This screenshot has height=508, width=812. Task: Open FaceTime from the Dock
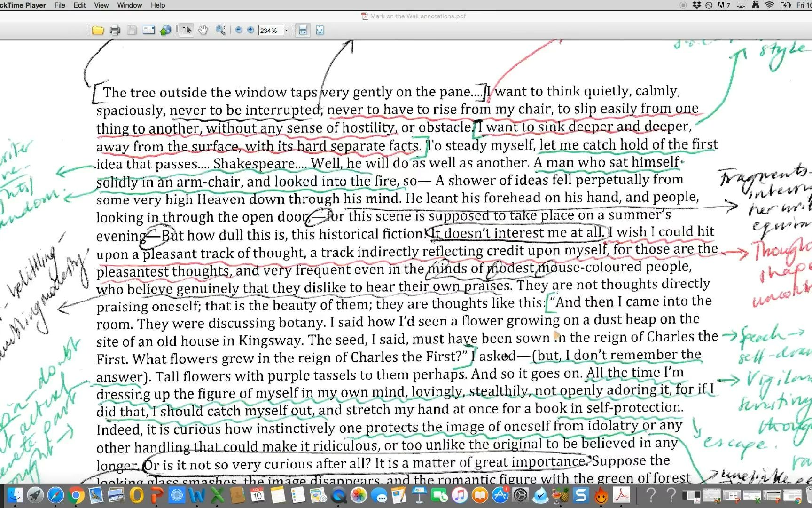[x=439, y=495]
